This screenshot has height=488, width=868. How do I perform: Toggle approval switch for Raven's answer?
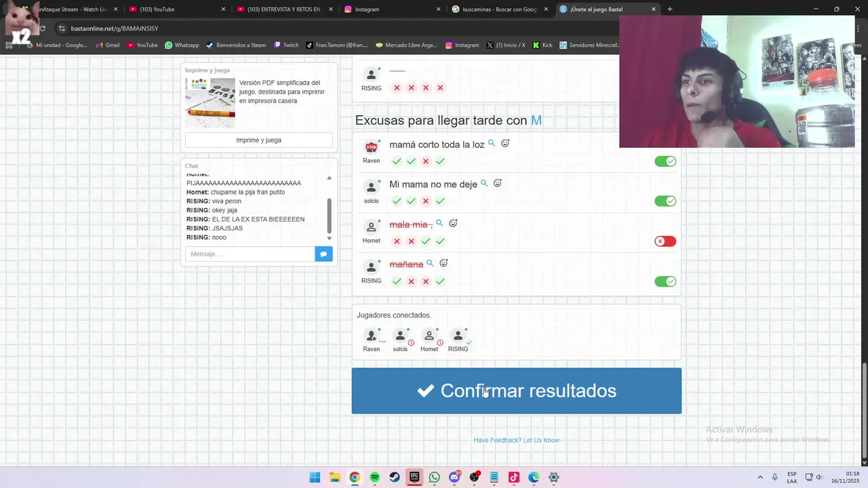[x=665, y=161]
